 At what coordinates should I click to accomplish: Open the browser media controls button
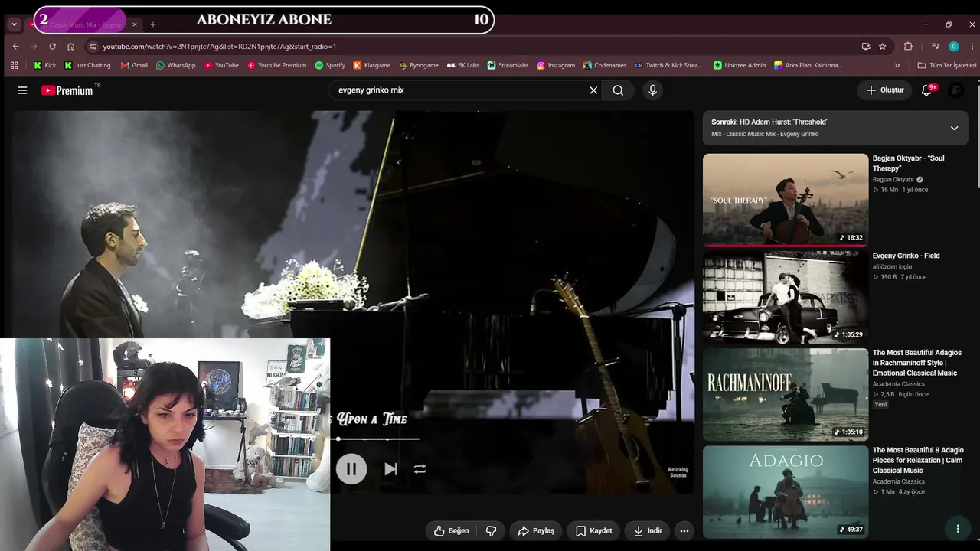pyautogui.click(x=935, y=46)
